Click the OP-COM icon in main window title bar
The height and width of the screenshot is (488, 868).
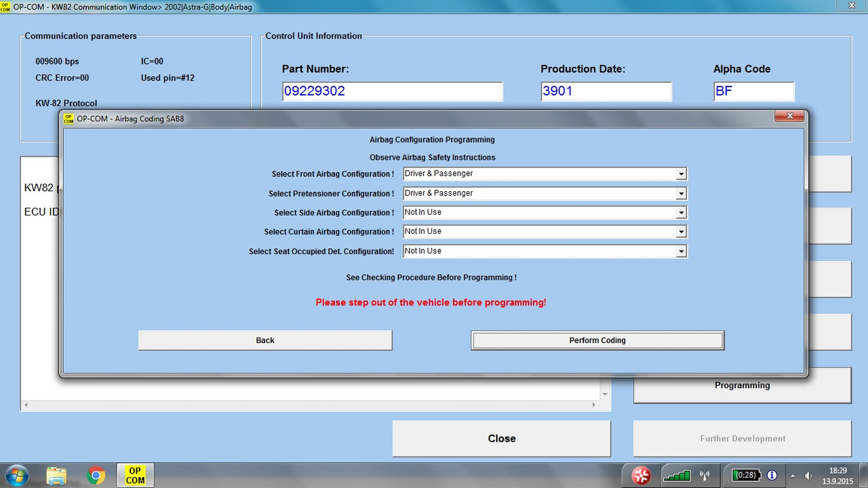coord(6,6)
